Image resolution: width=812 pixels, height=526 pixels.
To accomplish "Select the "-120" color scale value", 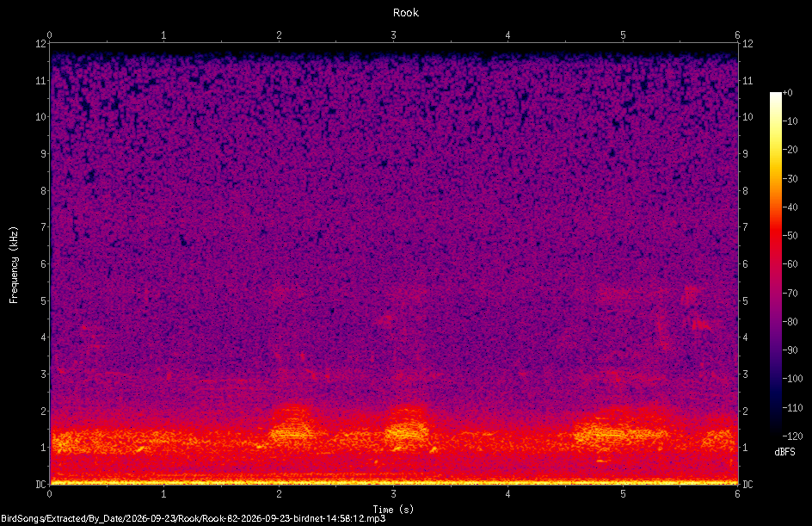I will pos(792,436).
